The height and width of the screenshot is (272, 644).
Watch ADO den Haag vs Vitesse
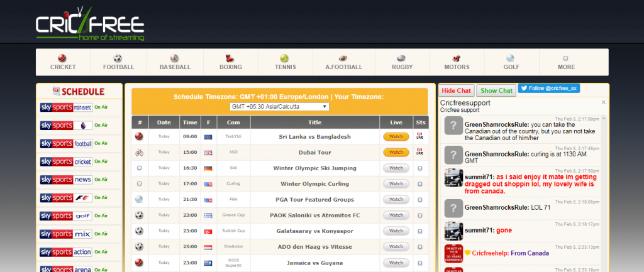point(396,247)
